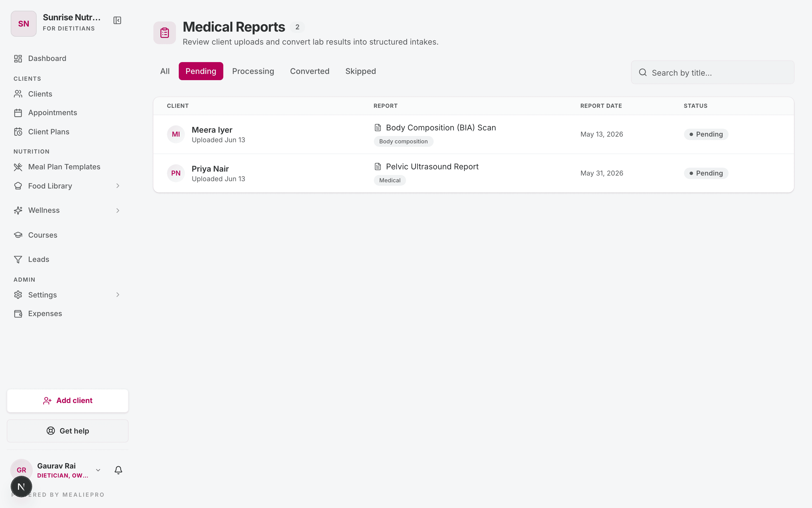Click the STATUS column header

coord(696,106)
